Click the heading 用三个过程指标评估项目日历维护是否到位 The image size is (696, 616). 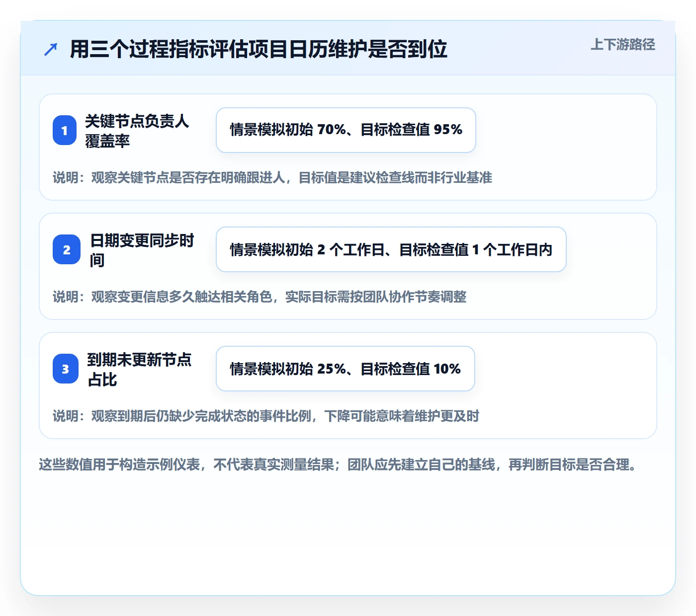259,49
